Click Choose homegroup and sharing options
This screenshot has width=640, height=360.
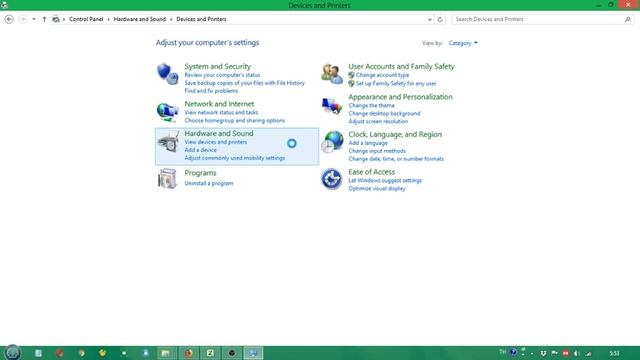(x=235, y=120)
